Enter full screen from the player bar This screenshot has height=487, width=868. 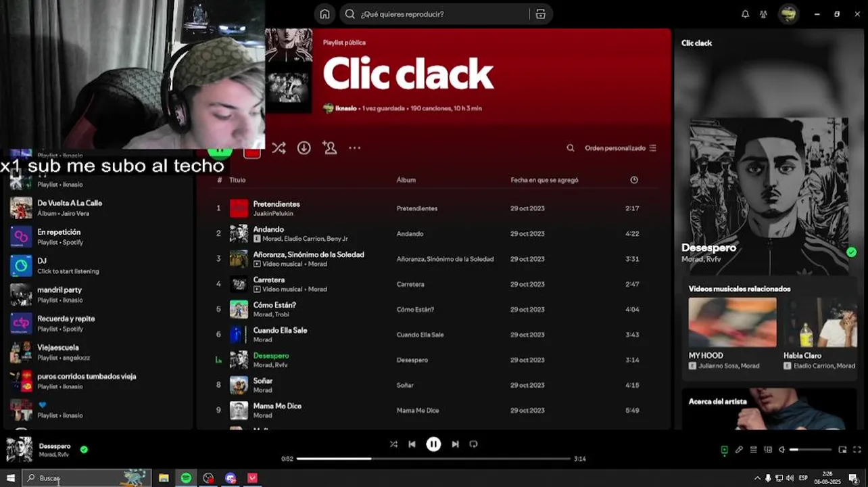857,450
